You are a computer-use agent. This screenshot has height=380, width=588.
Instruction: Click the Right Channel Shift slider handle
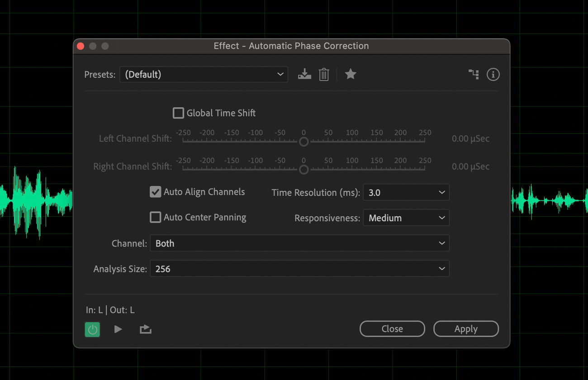(x=303, y=170)
